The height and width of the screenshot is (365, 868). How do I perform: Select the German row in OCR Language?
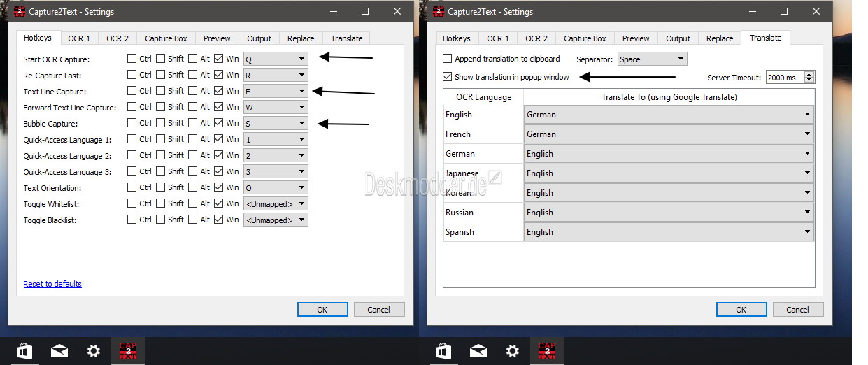(483, 153)
